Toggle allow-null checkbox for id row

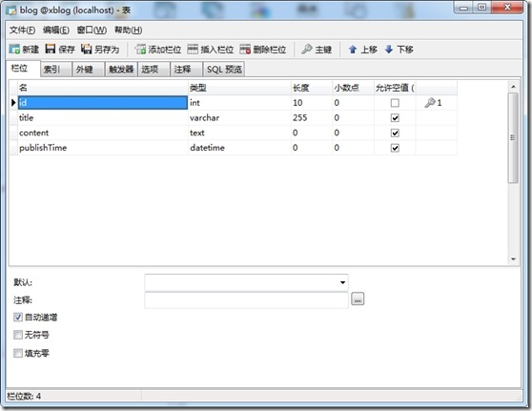tap(395, 103)
